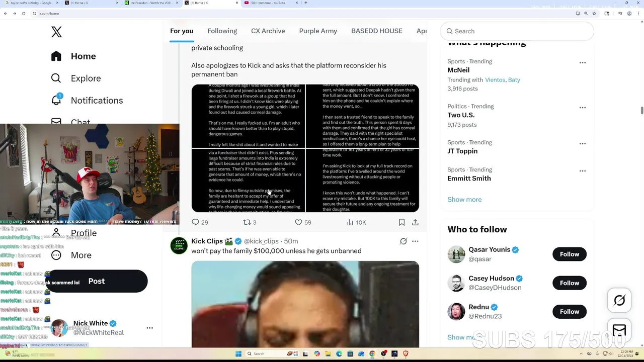Open a new browser tab

click(305, 3)
